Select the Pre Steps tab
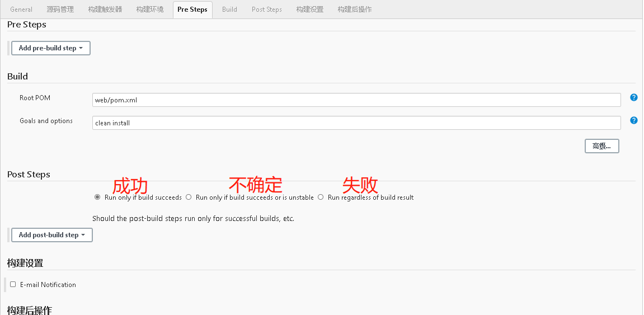 tap(192, 10)
